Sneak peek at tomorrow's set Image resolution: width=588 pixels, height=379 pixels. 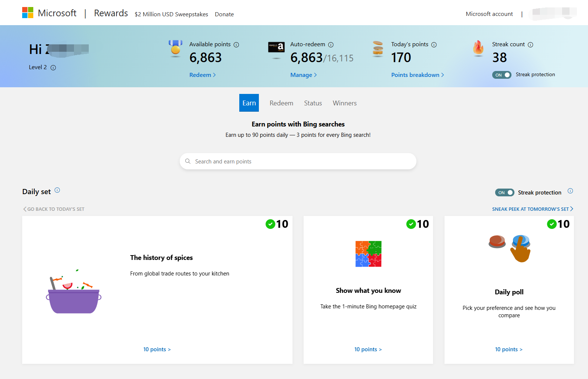click(533, 209)
